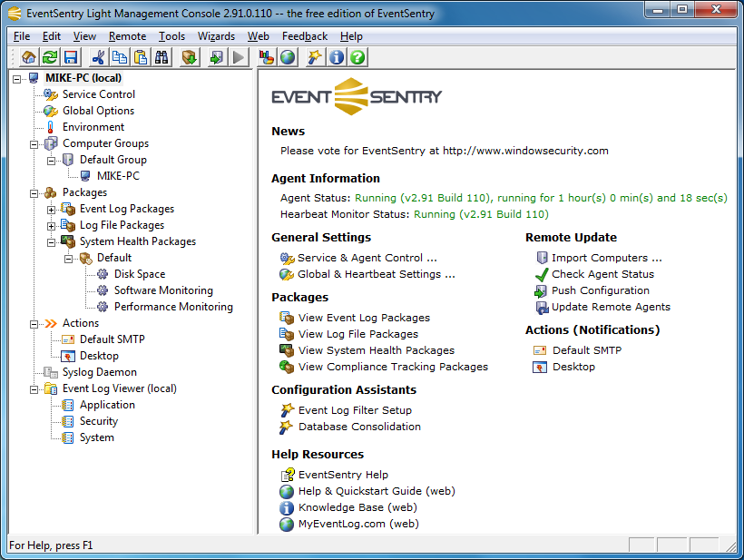
Task: Click the Home toolbar icon
Action: click(x=29, y=57)
